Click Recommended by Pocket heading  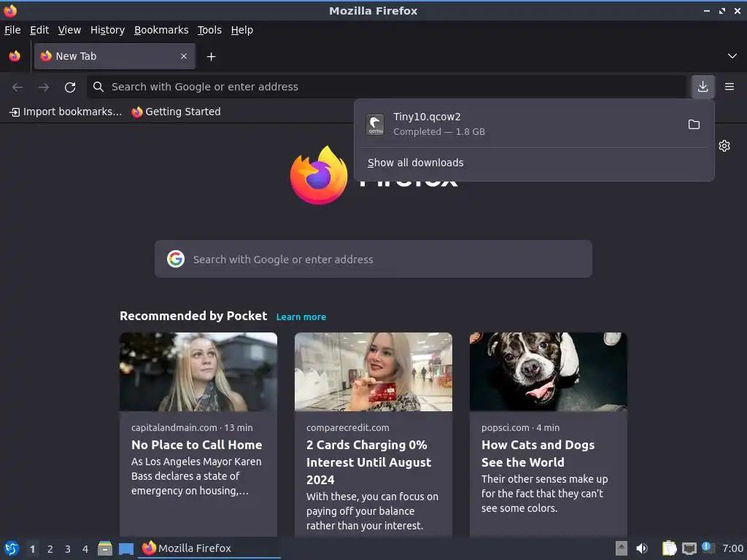(x=193, y=316)
